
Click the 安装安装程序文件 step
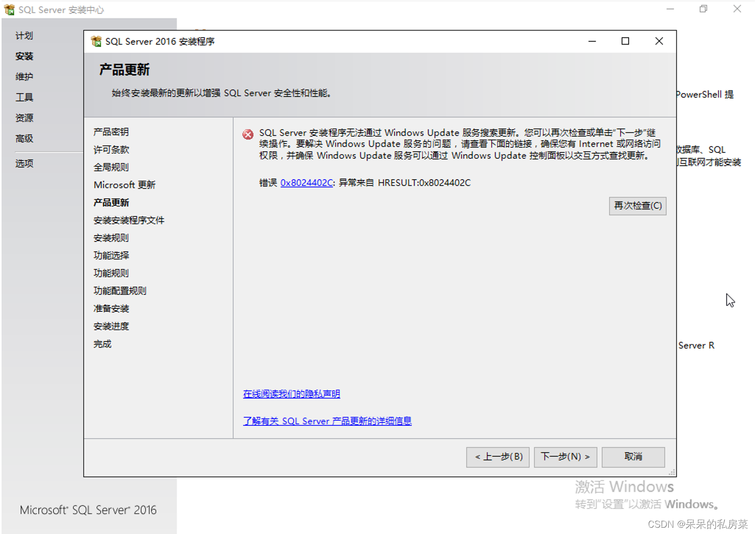coord(129,220)
